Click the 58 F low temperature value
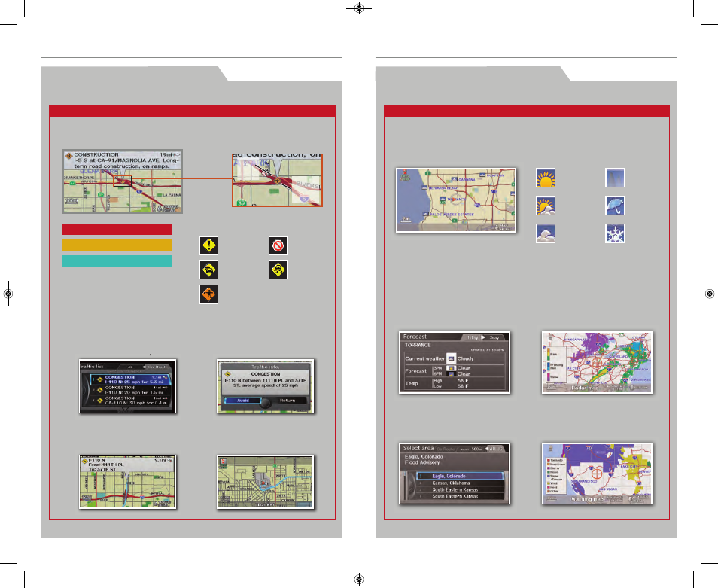Screen dimensions: 718x588 pyautogui.click(x=463, y=386)
